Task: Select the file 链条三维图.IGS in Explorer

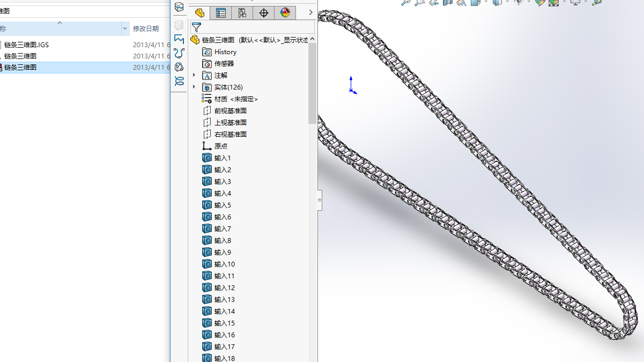Action: pos(26,45)
